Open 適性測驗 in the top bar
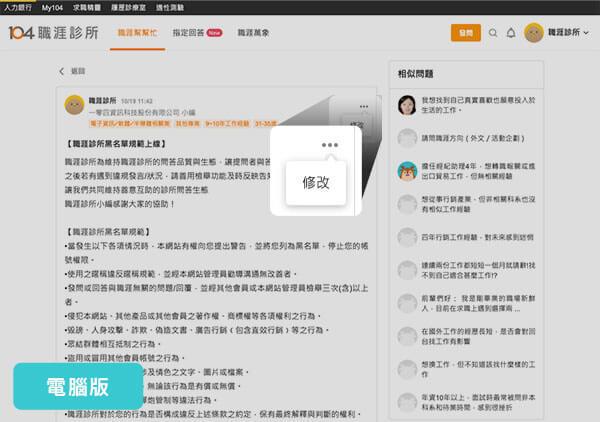This screenshot has height=422, width=600. point(170,7)
